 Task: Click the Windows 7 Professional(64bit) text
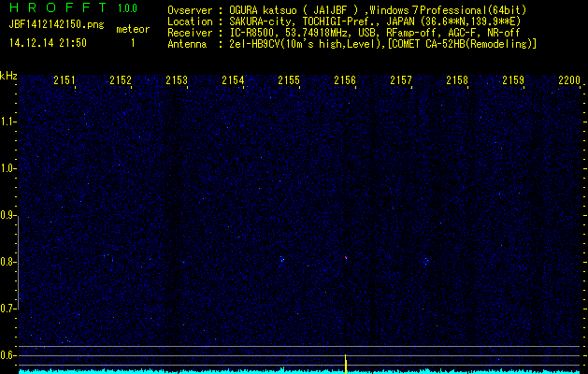point(448,10)
